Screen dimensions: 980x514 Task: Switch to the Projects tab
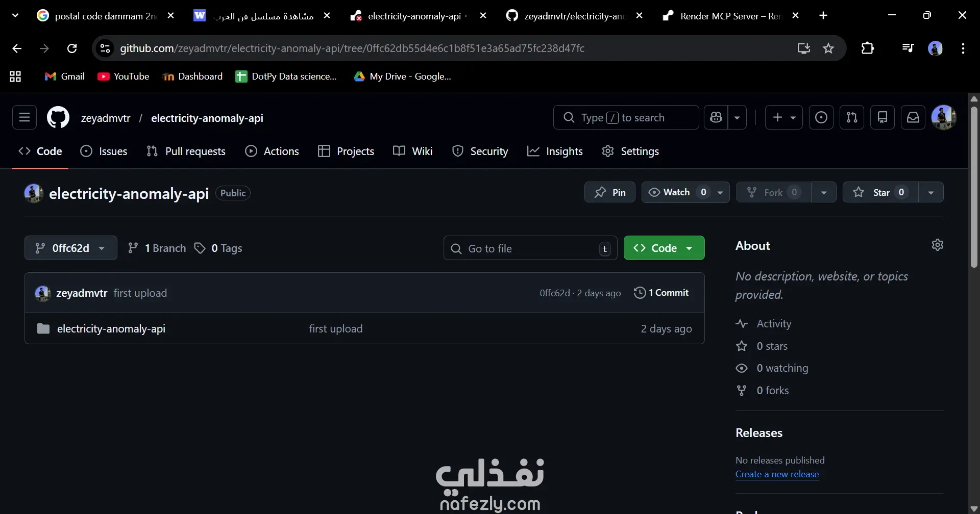(346, 151)
